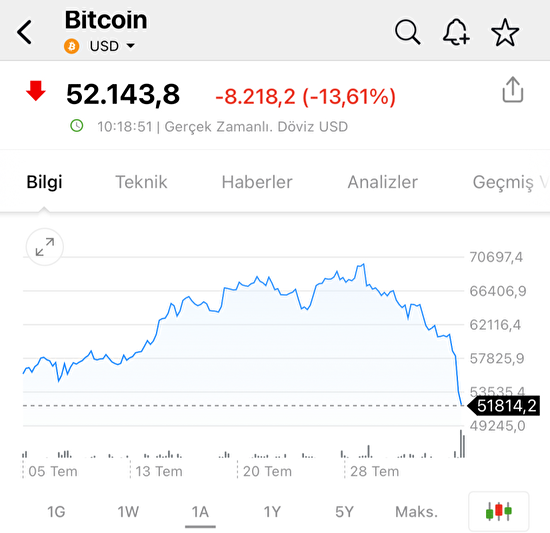Open the USD currency dropdown

coord(112,46)
